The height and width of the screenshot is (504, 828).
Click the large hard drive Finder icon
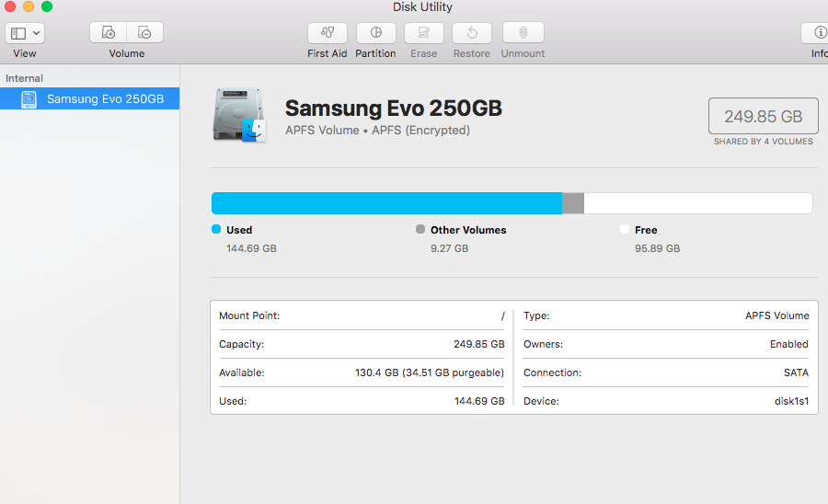(x=239, y=116)
